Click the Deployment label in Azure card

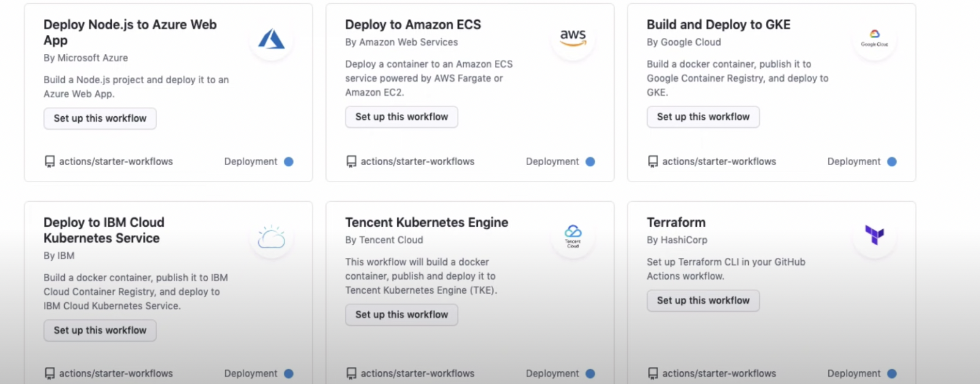(x=251, y=161)
